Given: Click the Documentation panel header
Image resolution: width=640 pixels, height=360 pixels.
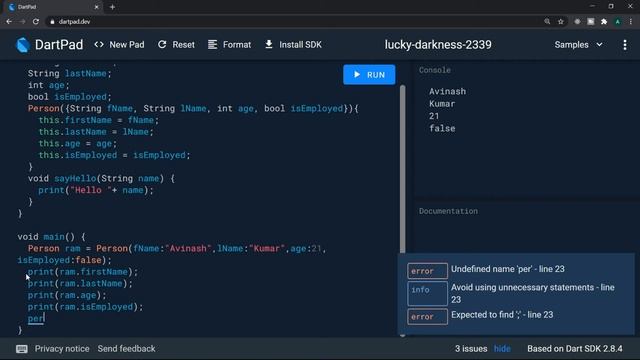Looking at the screenshot, I should (448, 211).
